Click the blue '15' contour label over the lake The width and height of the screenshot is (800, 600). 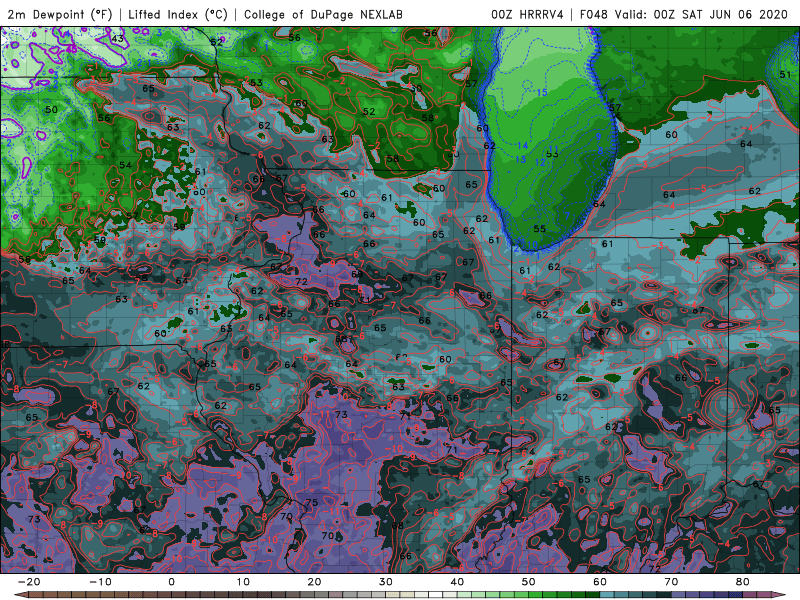(542, 92)
